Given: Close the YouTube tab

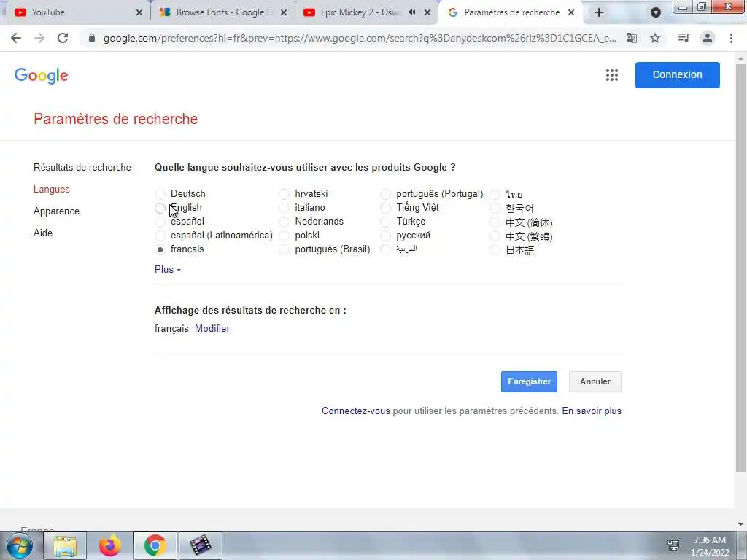Looking at the screenshot, I should 139,12.
